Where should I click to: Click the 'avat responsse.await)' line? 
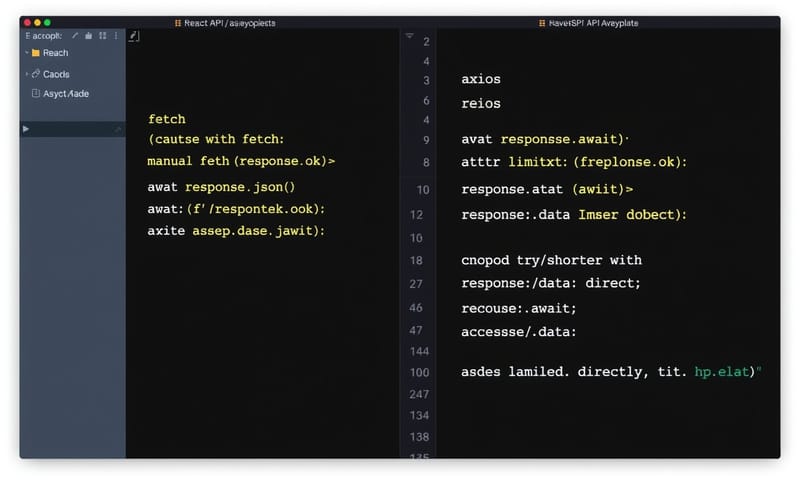click(545, 139)
